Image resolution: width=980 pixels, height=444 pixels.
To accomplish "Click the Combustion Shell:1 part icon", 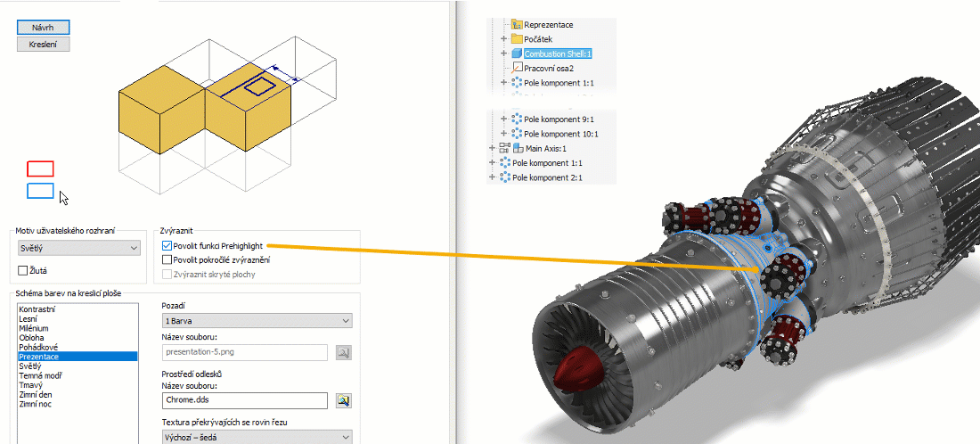I will coord(516,53).
